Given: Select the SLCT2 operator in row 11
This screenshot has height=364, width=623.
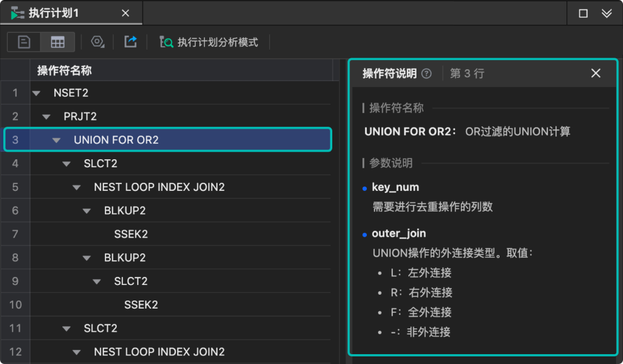Looking at the screenshot, I should (x=100, y=328).
